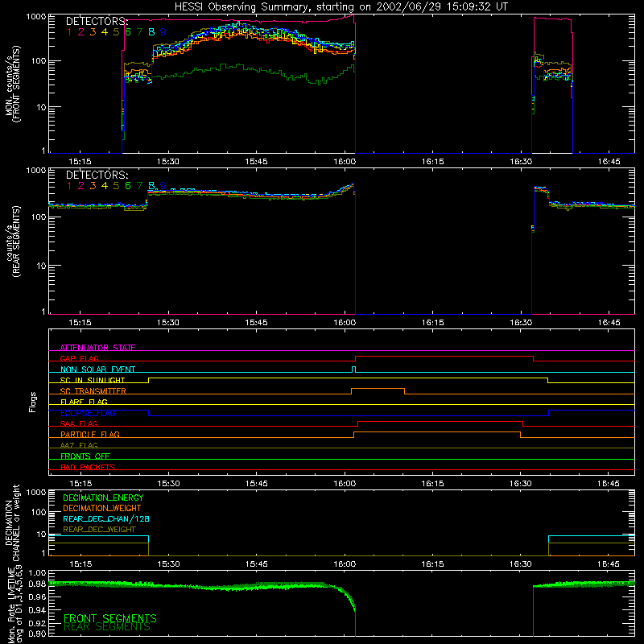The image size is (644, 644).
Task: Select detector 3 legend number in rear segments plot
Action: click(x=93, y=186)
